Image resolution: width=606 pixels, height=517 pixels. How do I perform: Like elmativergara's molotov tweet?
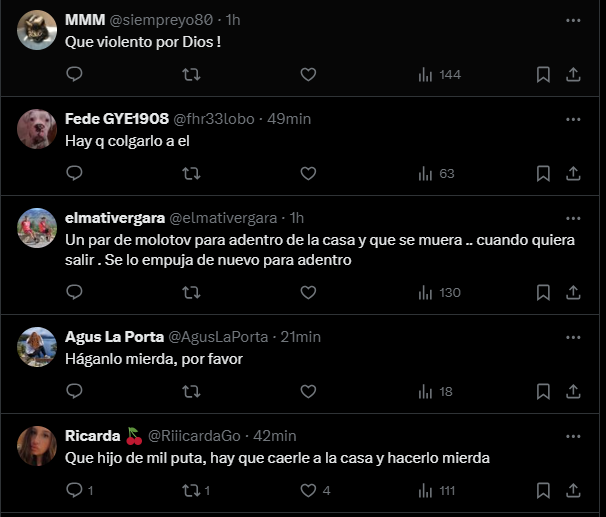click(308, 292)
